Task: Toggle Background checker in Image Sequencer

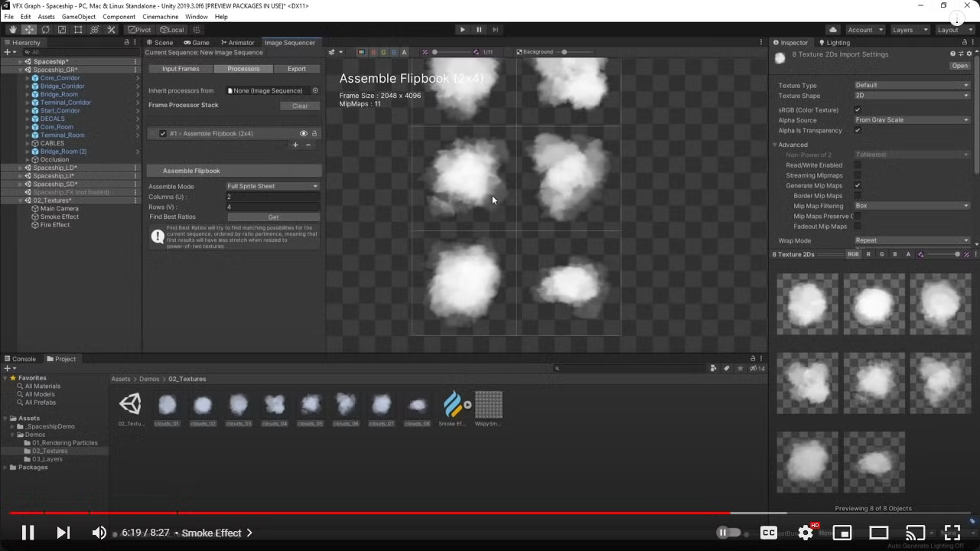Action: (534, 52)
